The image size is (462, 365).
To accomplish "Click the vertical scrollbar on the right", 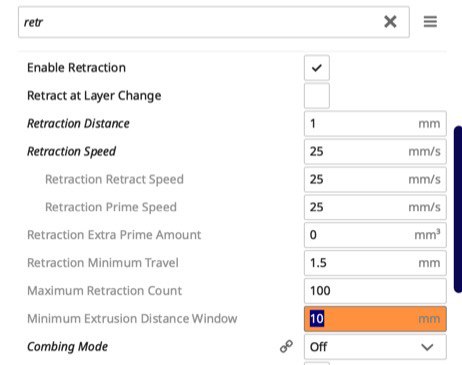I will [458, 209].
